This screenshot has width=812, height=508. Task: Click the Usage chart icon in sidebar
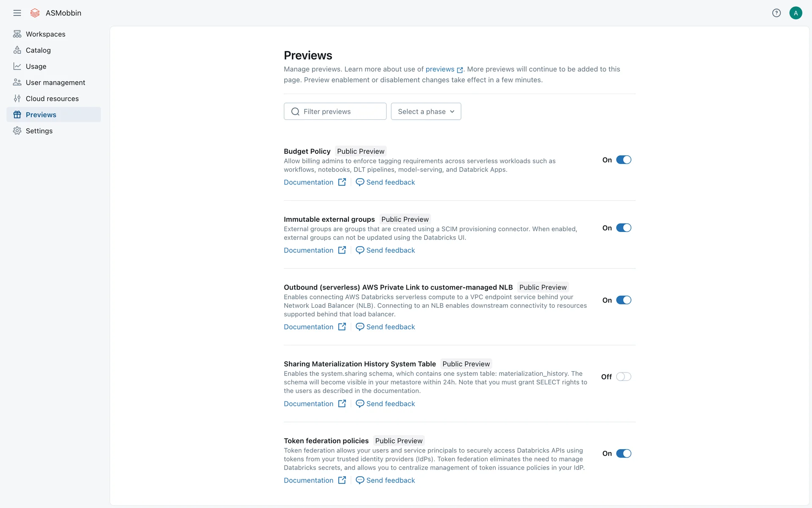click(x=17, y=66)
